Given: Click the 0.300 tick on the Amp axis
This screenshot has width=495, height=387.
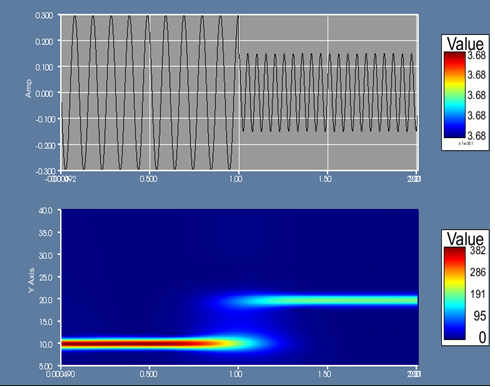Looking at the screenshot, I should pos(44,16).
